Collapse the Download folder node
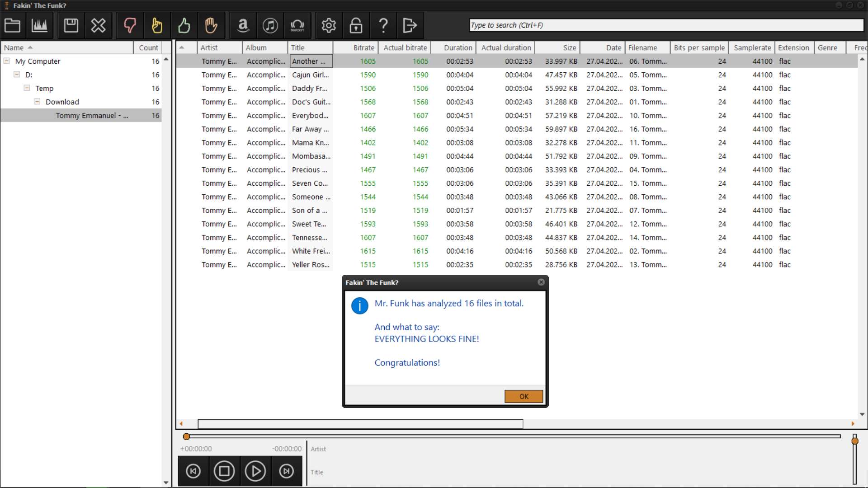Viewport: 868px width, 488px height. pyautogui.click(x=37, y=102)
